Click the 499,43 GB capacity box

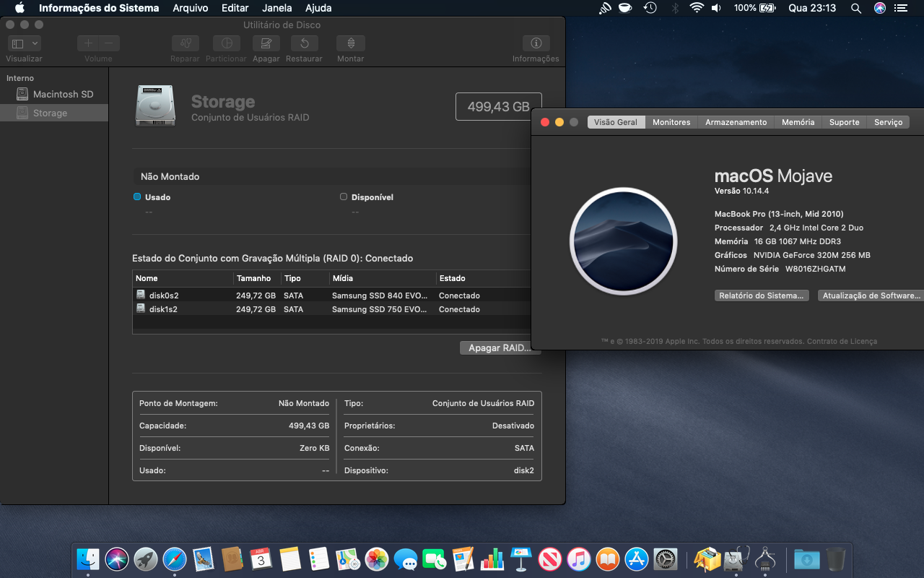point(498,107)
